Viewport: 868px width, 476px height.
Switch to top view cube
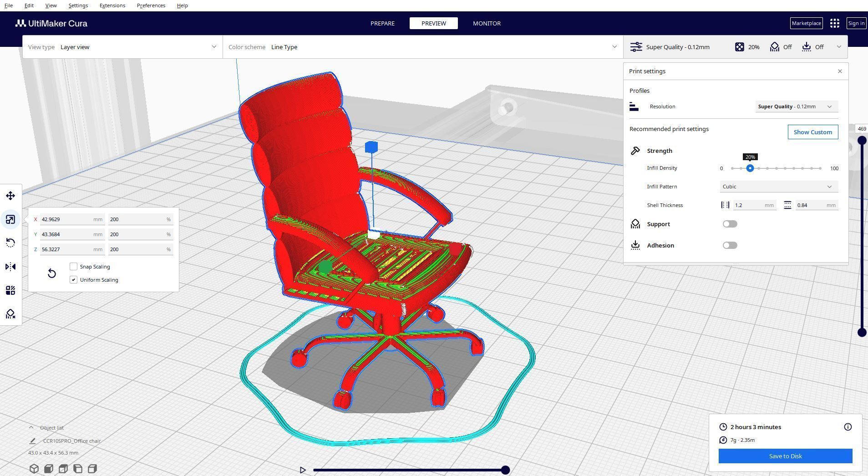63,469
